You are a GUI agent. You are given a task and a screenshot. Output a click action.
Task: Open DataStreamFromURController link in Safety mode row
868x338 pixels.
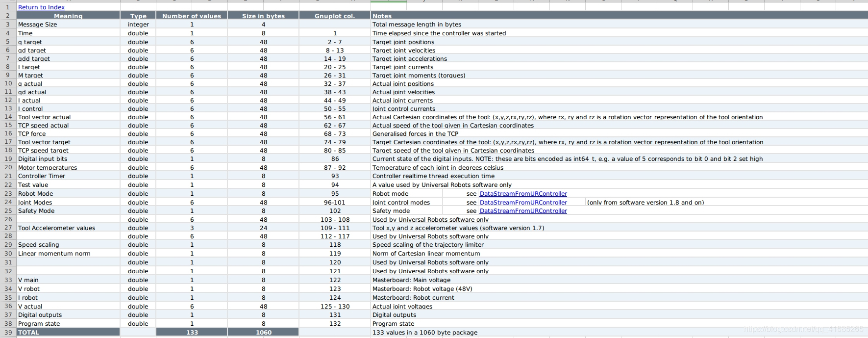pyautogui.click(x=523, y=211)
